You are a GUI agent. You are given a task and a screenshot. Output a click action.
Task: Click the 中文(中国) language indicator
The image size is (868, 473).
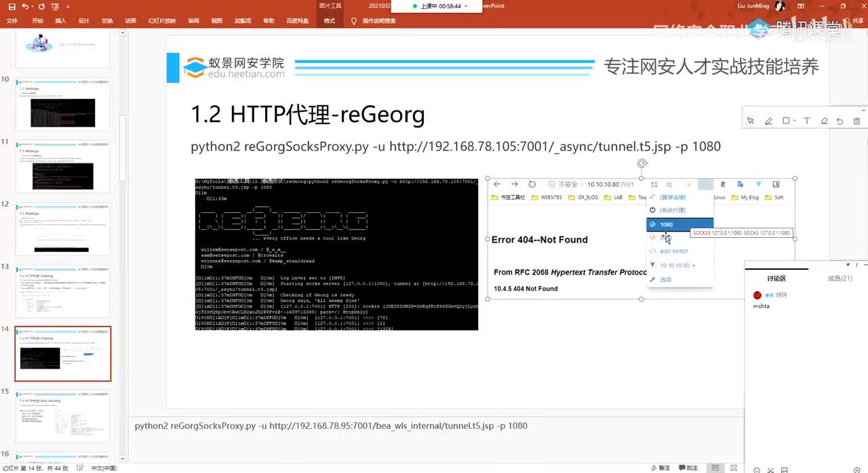tap(104, 468)
